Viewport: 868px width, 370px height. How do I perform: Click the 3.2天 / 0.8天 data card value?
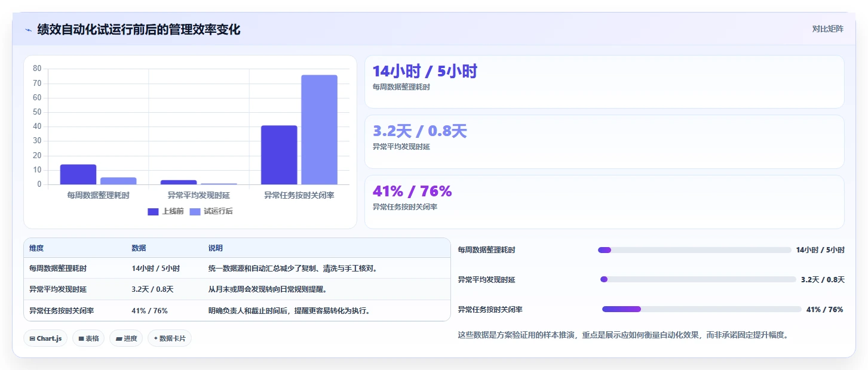(x=419, y=131)
